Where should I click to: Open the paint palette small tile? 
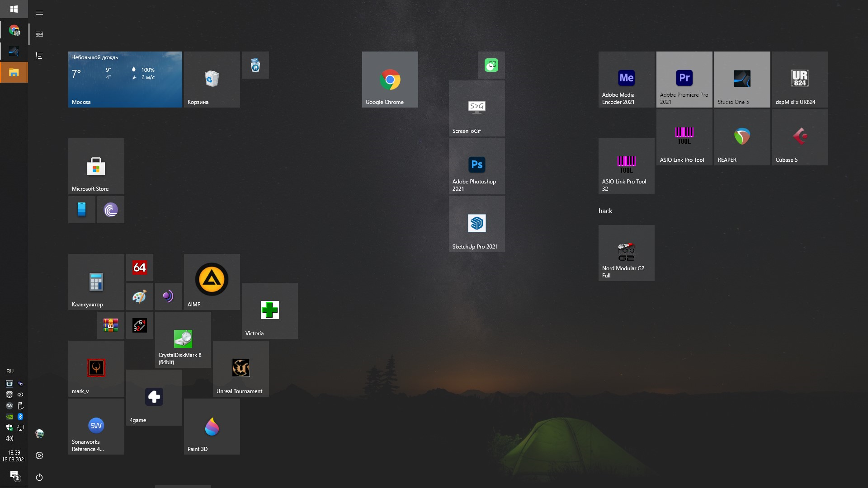tap(139, 296)
